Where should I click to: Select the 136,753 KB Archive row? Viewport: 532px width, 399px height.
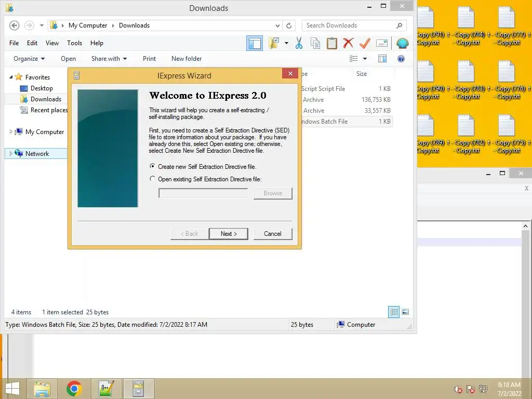(x=347, y=100)
